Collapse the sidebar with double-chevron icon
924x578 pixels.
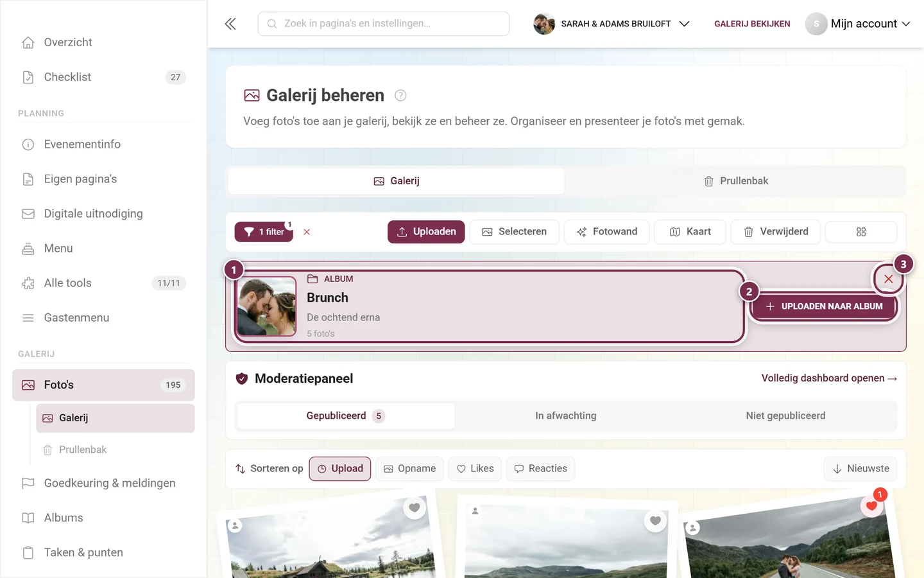point(230,24)
